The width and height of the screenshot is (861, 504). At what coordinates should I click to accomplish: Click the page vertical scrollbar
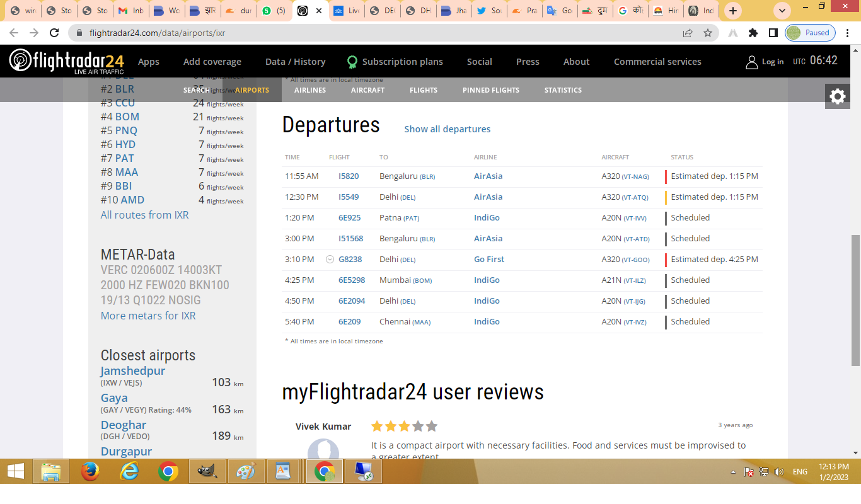(855, 300)
